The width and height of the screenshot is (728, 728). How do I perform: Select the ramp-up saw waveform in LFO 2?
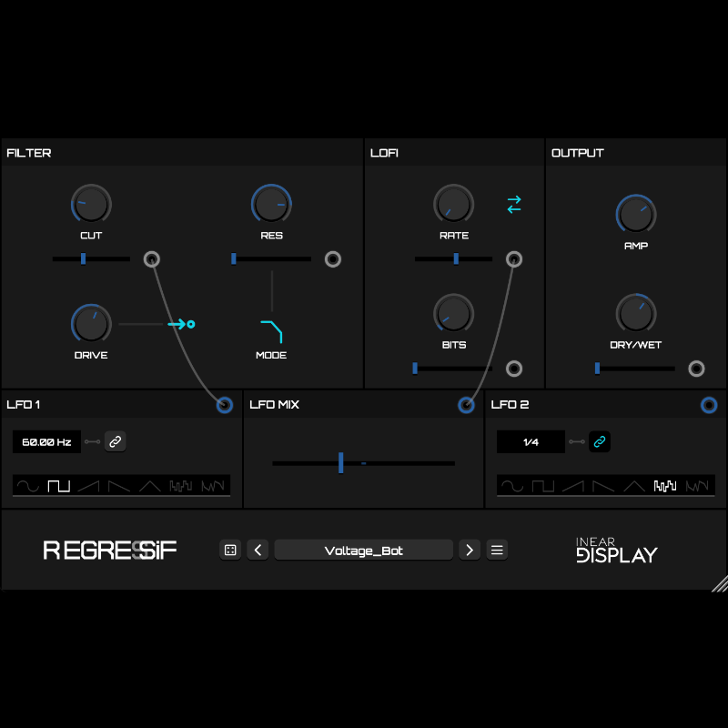[x=573, y=486]
